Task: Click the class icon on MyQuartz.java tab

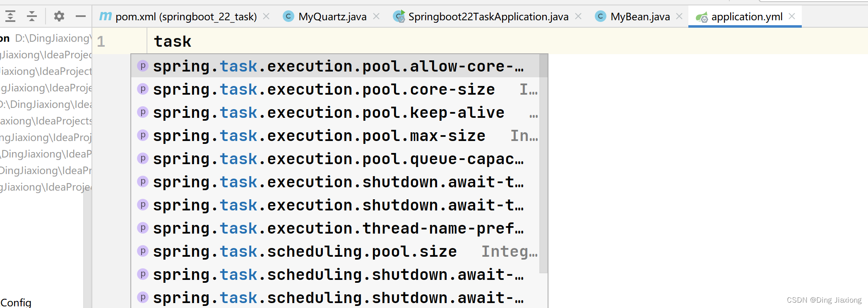Action: tap(289, 16)
